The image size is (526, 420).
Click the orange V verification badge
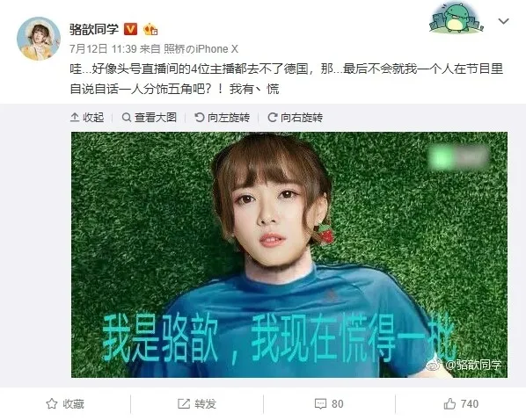pos(130,29)
